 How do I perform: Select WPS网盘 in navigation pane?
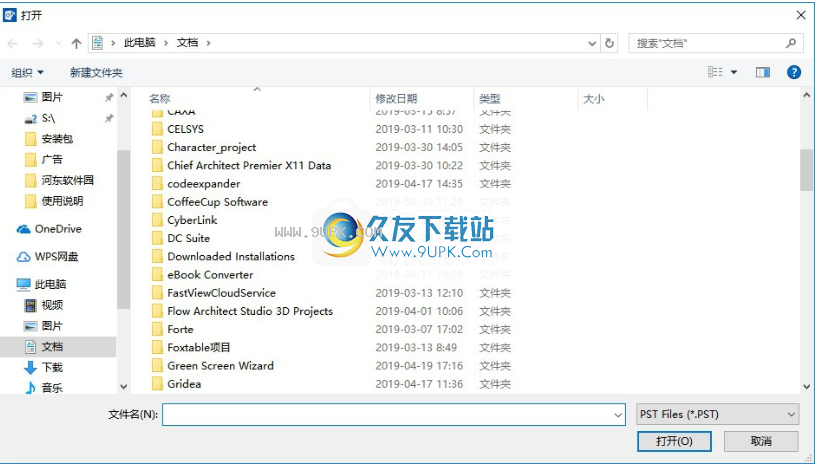pyautogui.click(x=57, y=257)
